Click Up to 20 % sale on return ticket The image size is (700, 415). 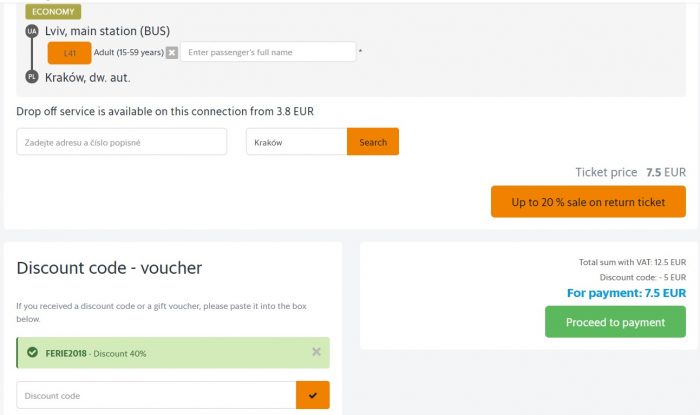pos(588,202)
